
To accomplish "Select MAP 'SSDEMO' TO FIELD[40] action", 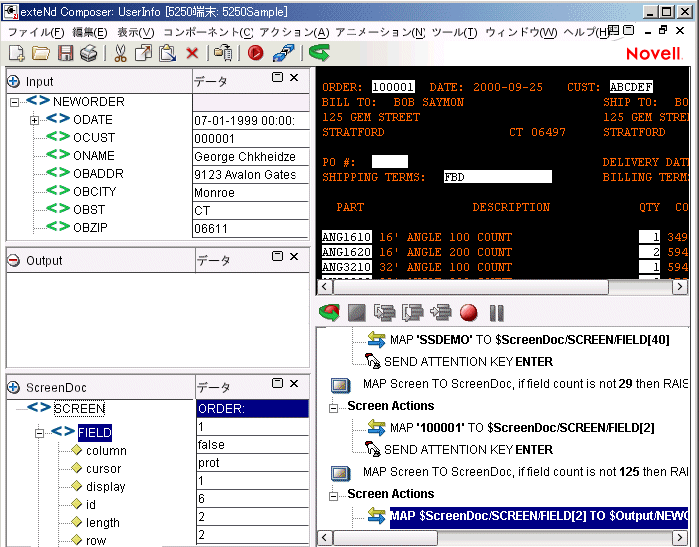I will click(x=530, y=340).
